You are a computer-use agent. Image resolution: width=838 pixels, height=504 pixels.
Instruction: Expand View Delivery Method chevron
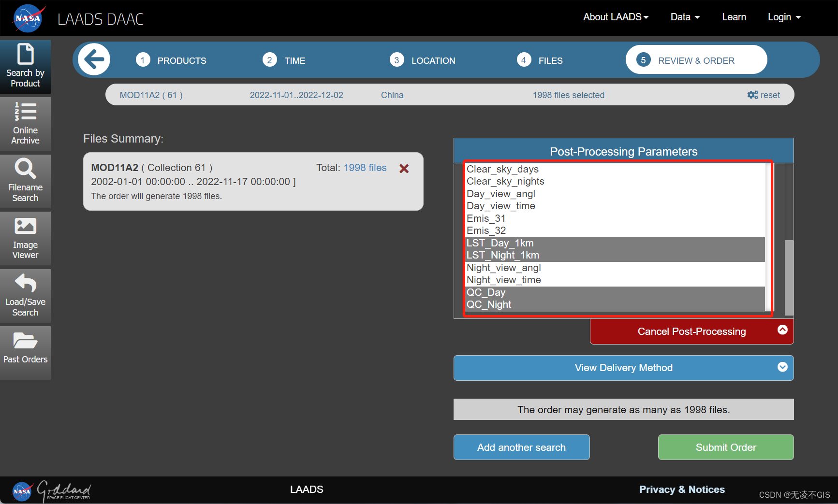[x=782, y=367]
